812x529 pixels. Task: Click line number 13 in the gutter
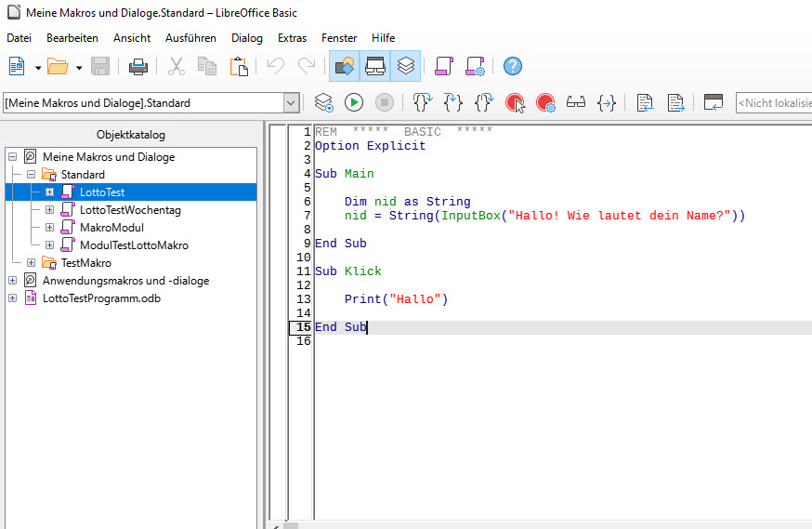[304, 299]
